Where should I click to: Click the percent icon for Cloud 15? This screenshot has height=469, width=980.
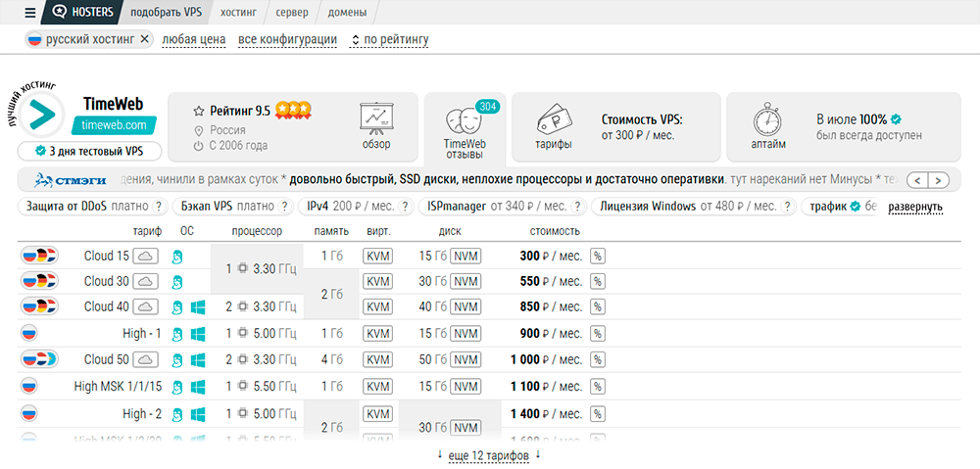pyautogui.click(x=597, y=256)
